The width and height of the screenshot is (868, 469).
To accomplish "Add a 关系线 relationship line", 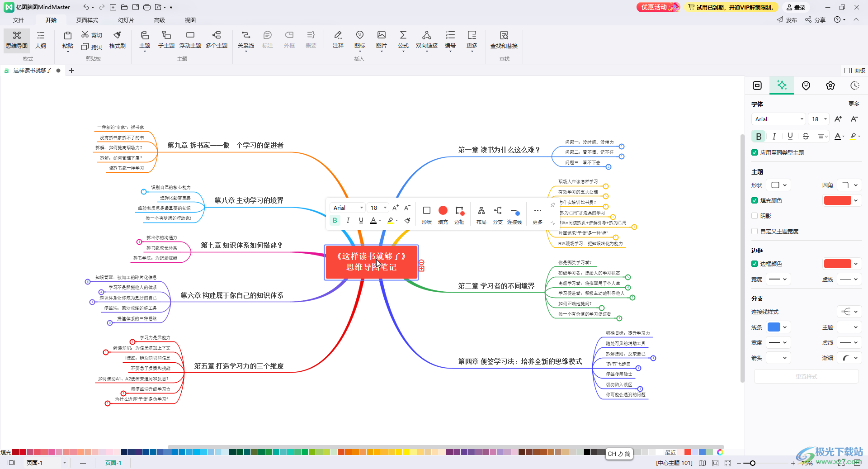I will click(x=245, y=40).
